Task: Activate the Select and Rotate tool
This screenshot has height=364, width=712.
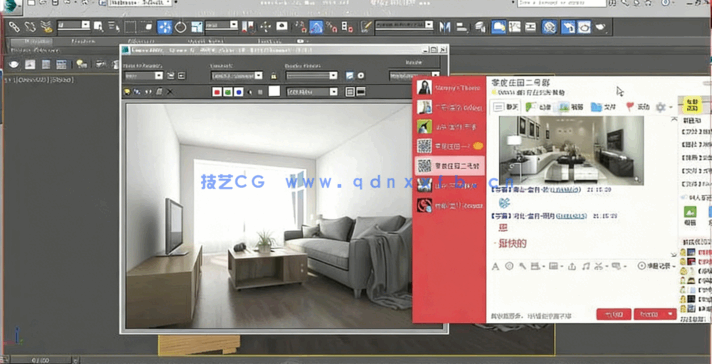Action: point(181,27)
